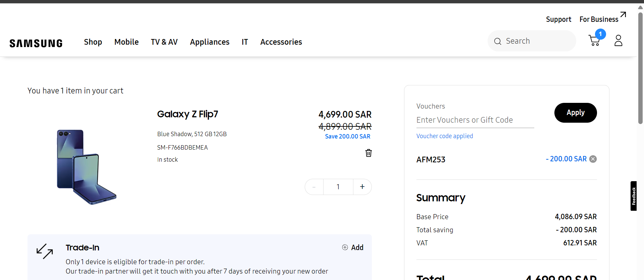
Task: Open the Shop menu
Action: [93, 42]
